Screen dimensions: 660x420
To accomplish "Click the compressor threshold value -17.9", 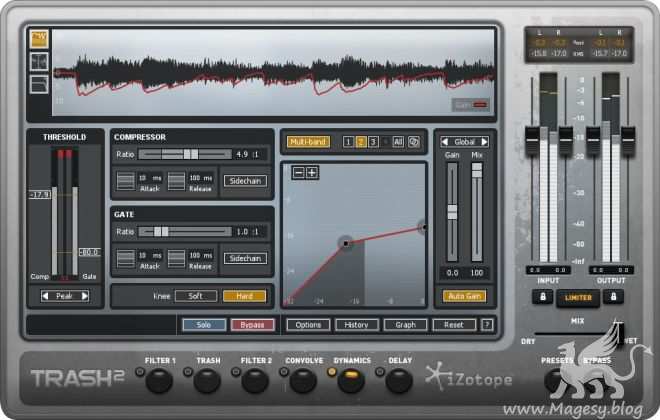I will 40,194.
